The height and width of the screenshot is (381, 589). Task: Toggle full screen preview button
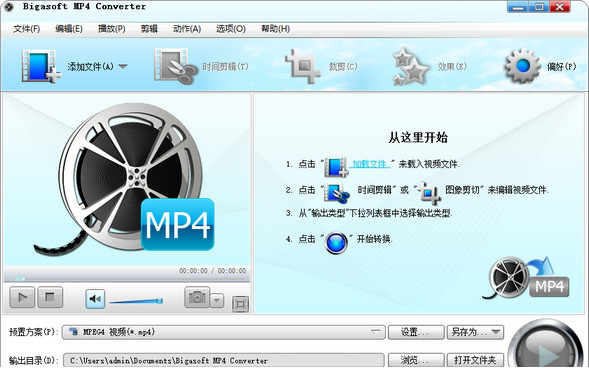(240, 304)
